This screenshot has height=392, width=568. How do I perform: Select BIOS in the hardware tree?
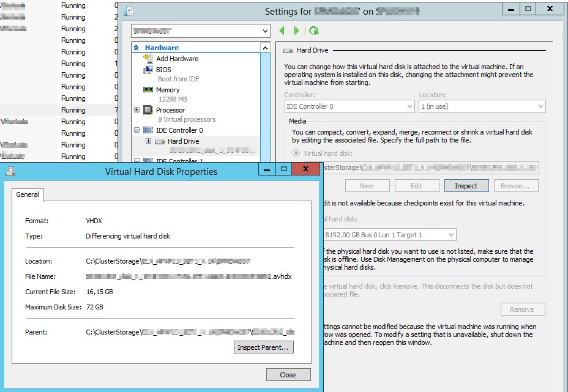pyautogui.click(x=163, y=70)
